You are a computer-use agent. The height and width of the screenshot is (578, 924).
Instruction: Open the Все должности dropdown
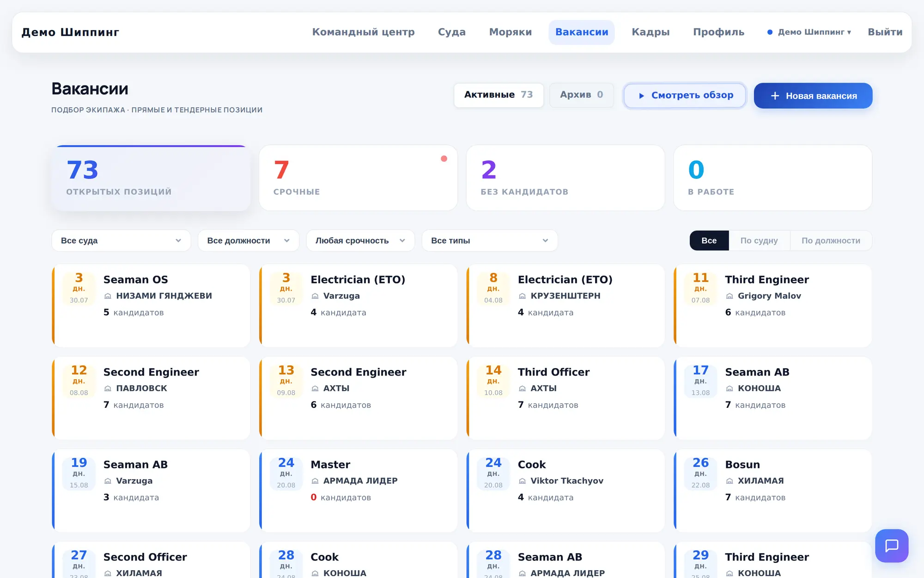coord(249,240)
